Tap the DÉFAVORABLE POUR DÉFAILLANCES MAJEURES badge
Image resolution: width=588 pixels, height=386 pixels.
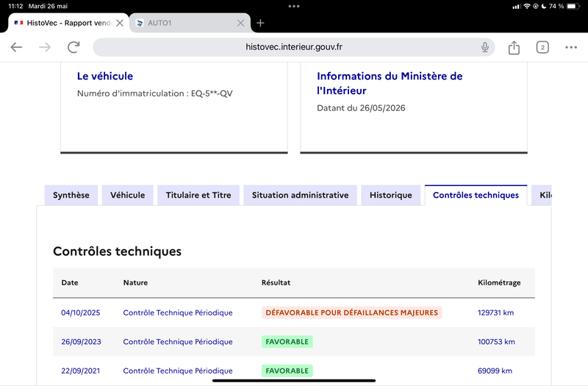pos(352,312)
